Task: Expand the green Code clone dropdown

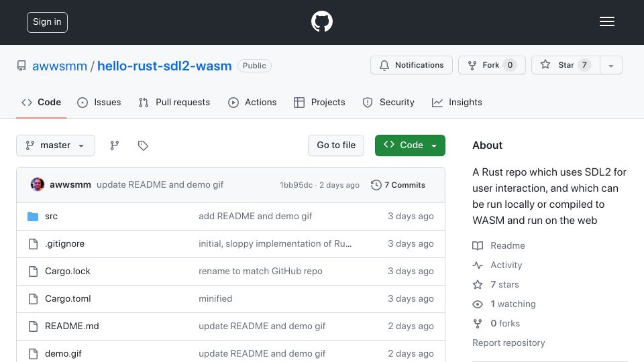Action: [x=410, y=145]
